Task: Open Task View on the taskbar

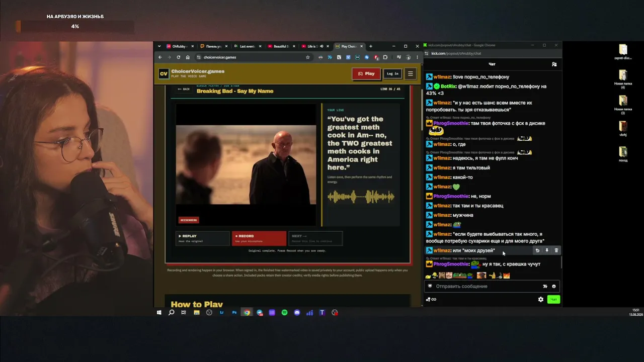Action: click(184, 313)
